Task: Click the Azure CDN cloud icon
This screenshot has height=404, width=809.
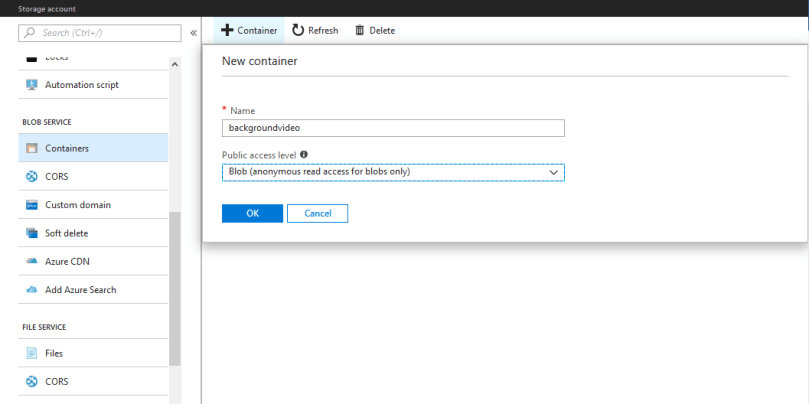Action: pyautogui.click(x=31, y=261)
